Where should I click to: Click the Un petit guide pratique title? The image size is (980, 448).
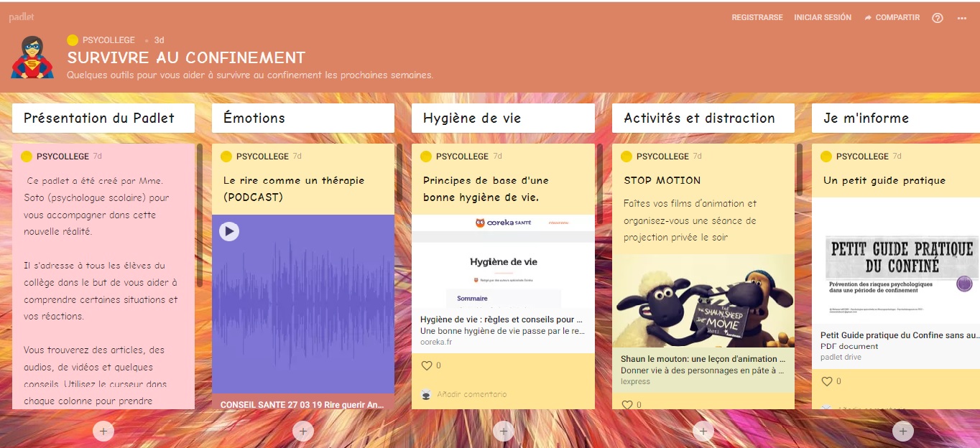(x=884, y=180)
